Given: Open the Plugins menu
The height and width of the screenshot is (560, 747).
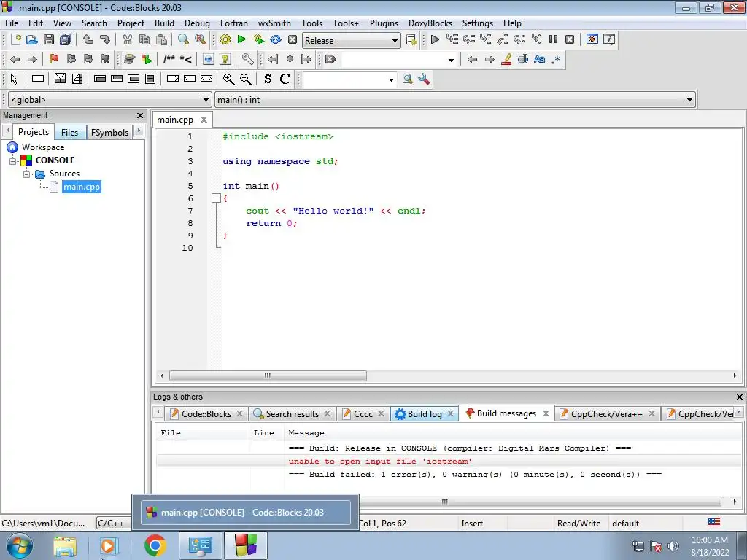Looking at the screenshot, I should click(x=384, y=23).
